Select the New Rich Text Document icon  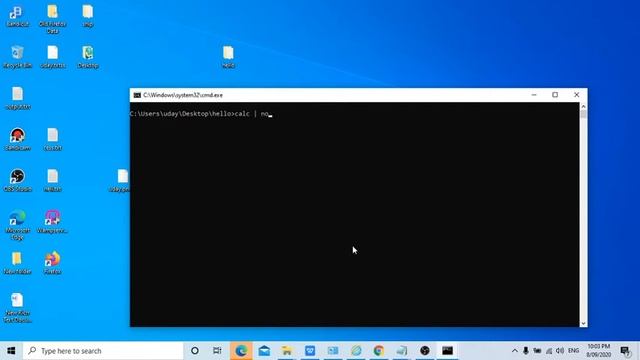click(17, 308)
